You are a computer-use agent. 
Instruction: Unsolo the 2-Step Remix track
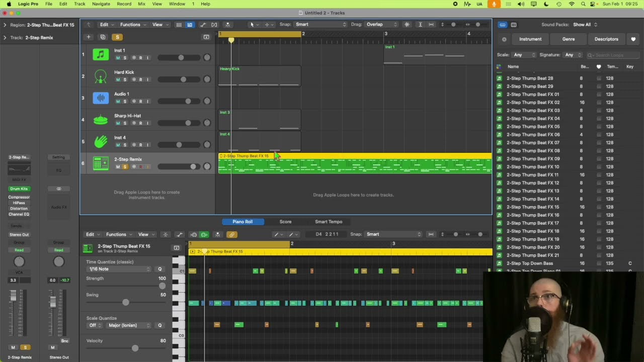click(x=125, y=166)
